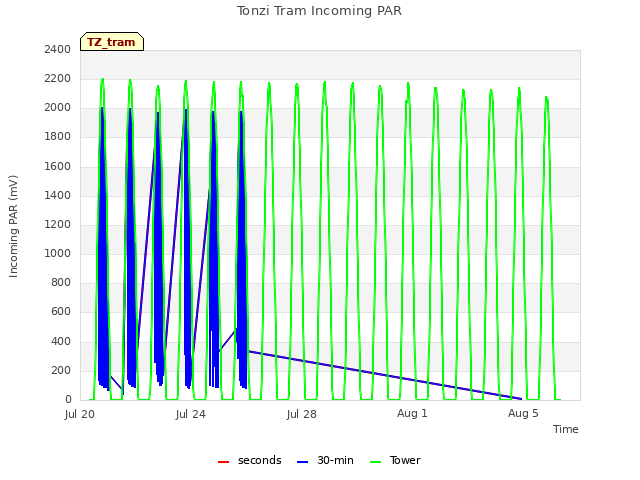
Task: Click the 'Jul 20' x-axis tick label
Action: click(80, 414)
